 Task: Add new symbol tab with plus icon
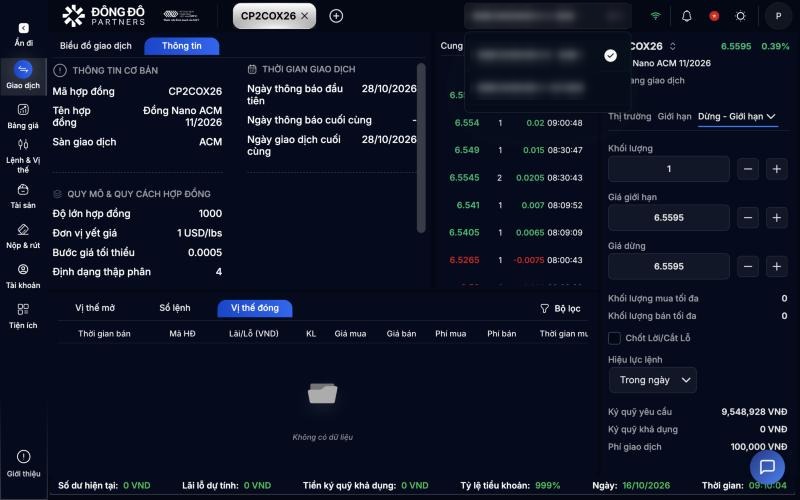coord(336,16)
